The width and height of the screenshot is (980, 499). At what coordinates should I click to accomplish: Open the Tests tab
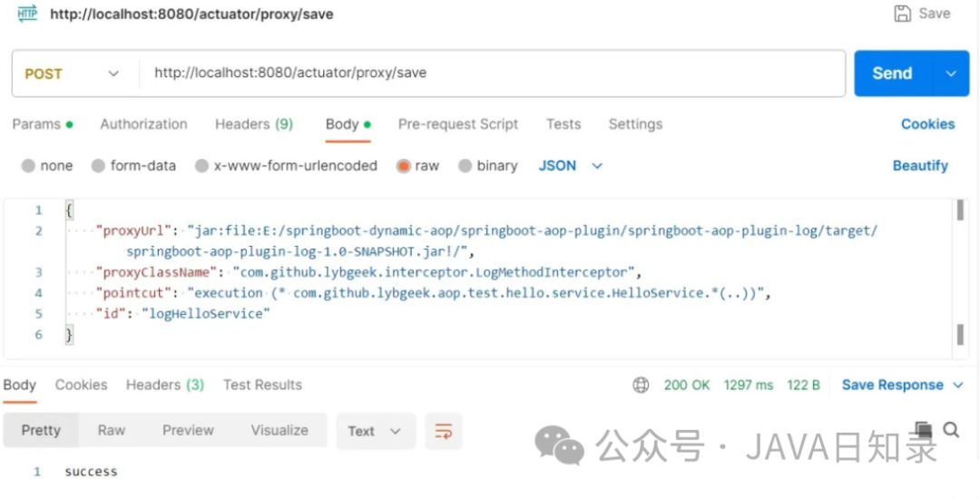pos(563,124)
